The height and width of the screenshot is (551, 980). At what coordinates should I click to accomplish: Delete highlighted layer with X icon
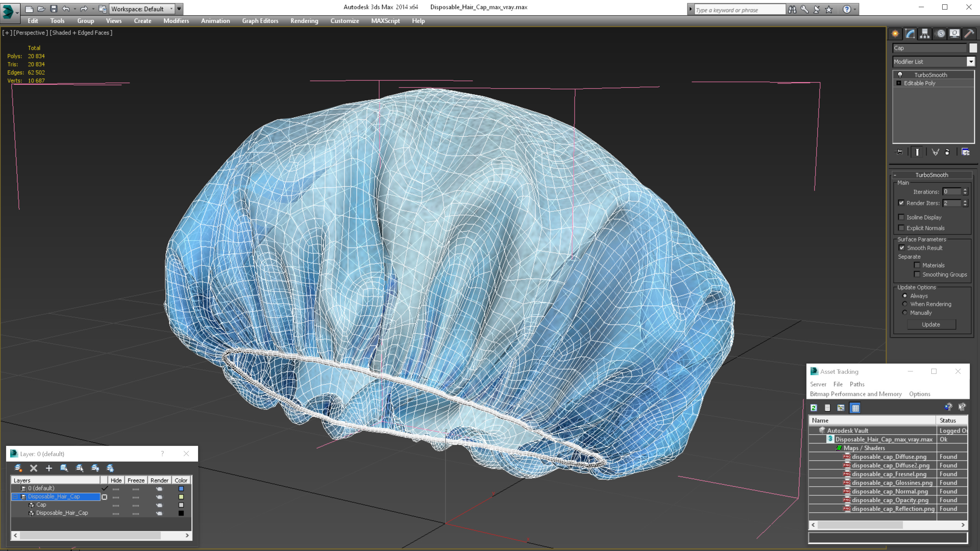(33, 468)
